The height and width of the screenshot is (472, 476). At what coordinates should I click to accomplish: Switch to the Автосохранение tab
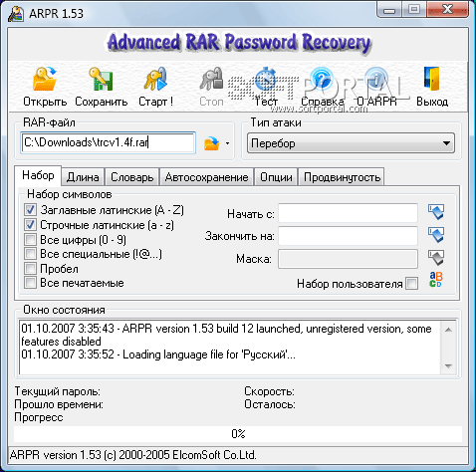tap(206, 177)
